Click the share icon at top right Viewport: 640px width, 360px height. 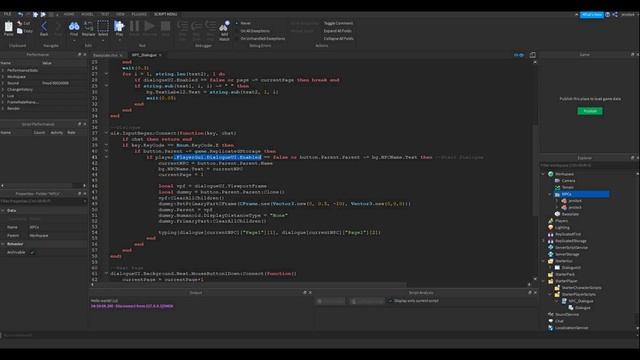[x=615, y=14]
